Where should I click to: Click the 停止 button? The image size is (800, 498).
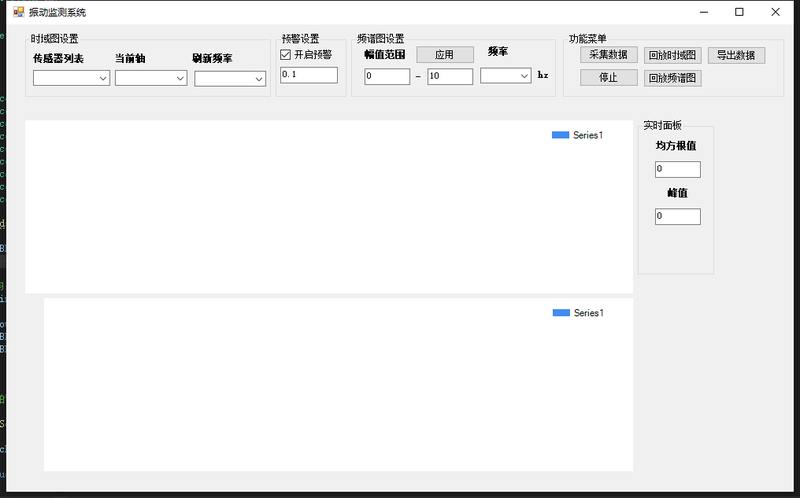[x=609, y=78]
